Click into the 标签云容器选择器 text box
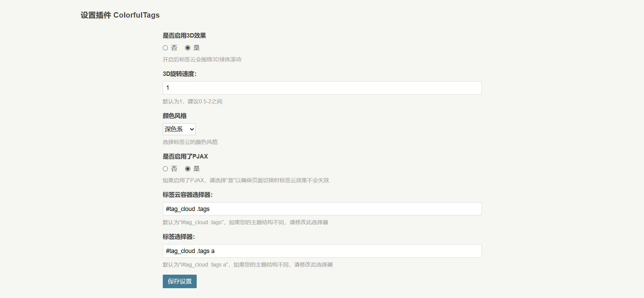 (x=322, y=209)
